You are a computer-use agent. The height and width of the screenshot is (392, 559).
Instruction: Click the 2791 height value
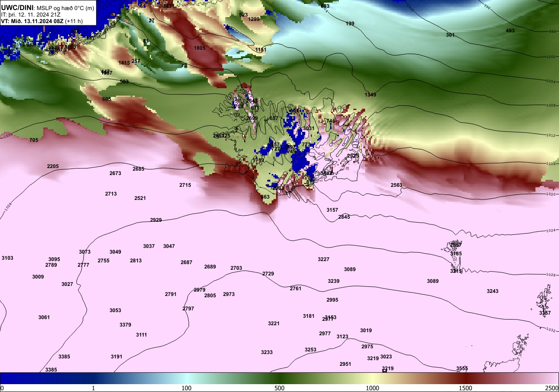pyautogui.click(x=171, y=294)
